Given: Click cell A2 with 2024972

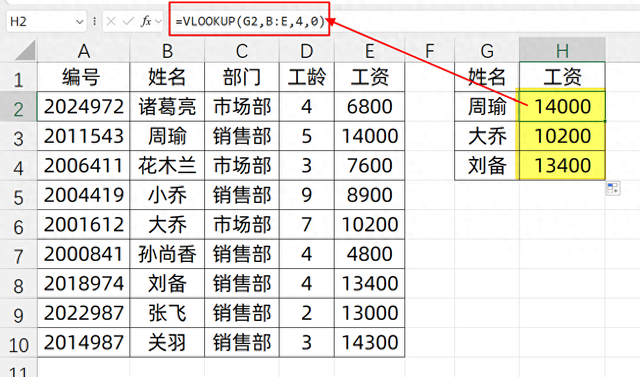Looking at the screenshot, I should 83,106.
